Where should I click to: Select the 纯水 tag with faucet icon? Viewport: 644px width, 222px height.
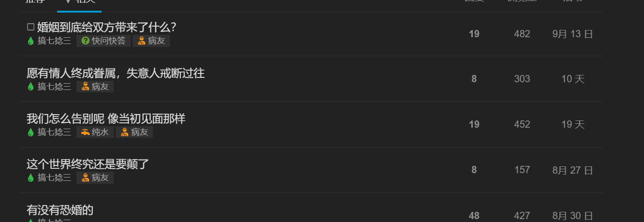95,132
